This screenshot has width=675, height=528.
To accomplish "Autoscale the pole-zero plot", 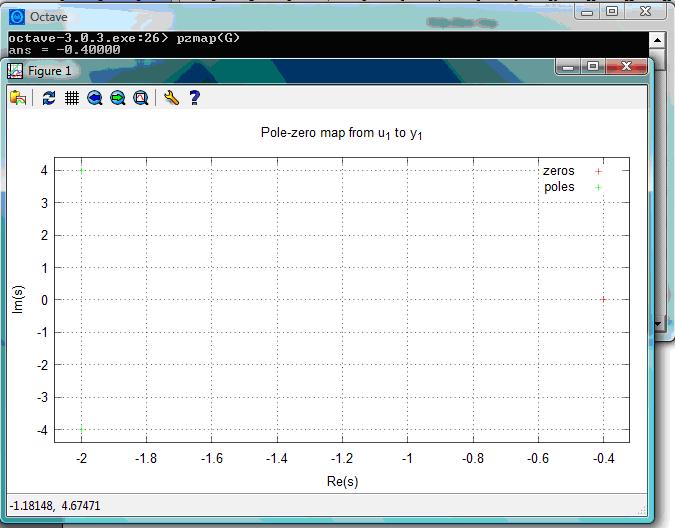I will click(x=141, y=98).
